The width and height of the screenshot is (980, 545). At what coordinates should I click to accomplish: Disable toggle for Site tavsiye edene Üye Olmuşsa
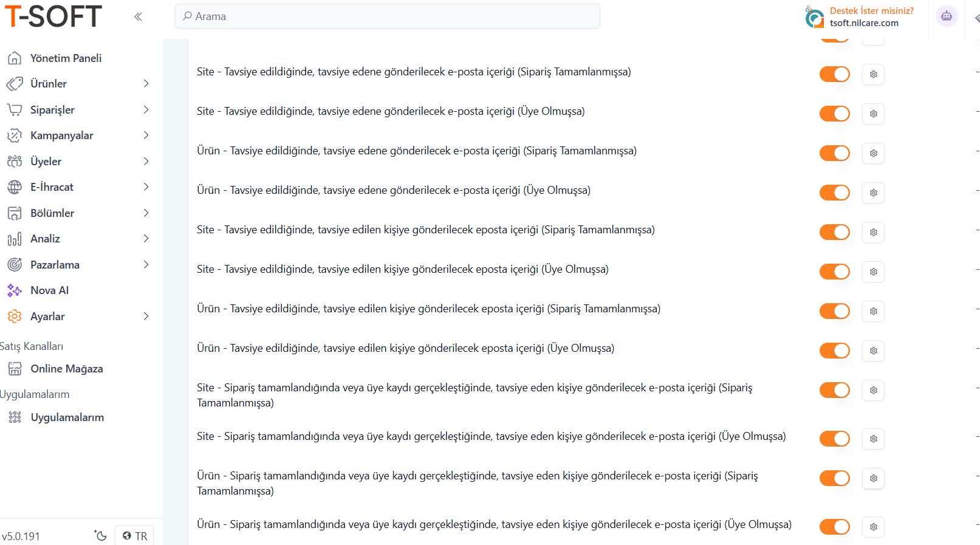click(x=834, y=114)
